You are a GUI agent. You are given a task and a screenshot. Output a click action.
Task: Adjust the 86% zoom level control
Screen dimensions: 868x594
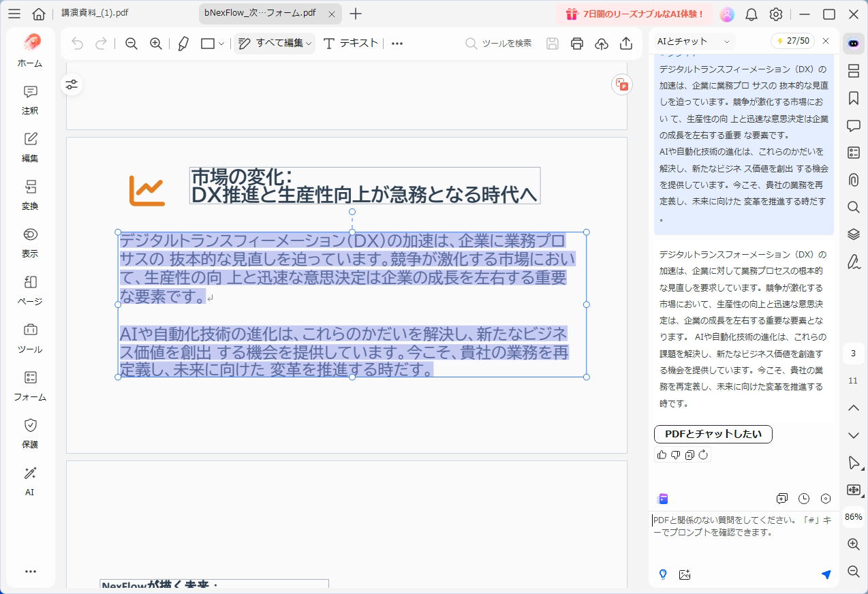(853, 518)
